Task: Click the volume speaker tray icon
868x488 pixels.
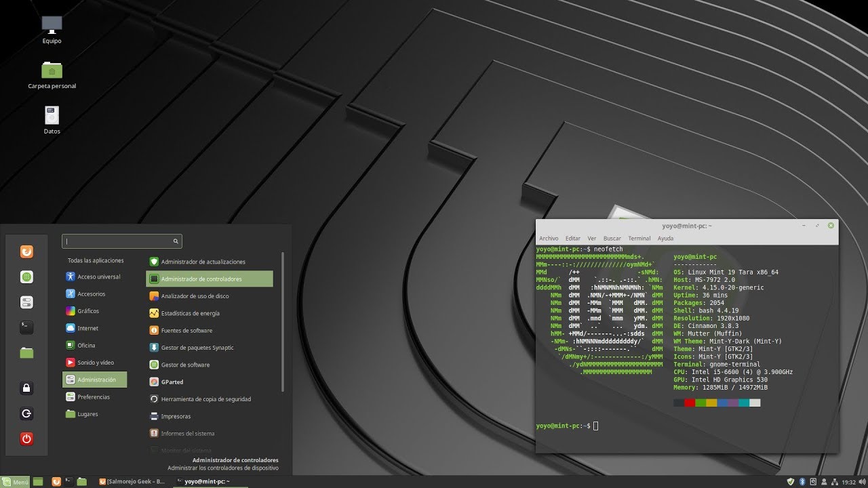Action: coord(862,482)
